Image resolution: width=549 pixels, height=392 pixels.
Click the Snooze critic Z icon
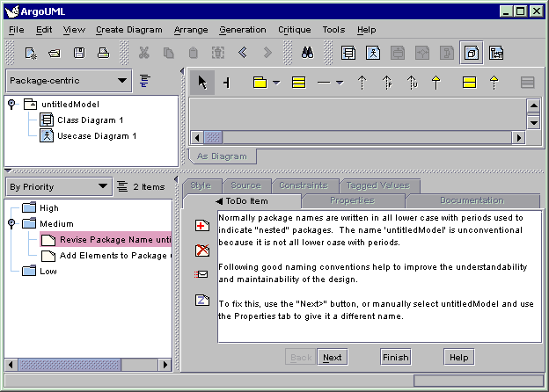pos(202,300)
